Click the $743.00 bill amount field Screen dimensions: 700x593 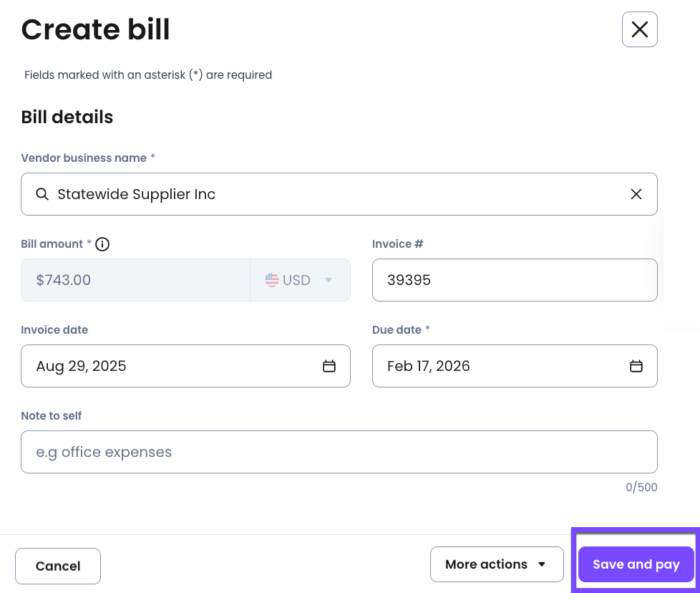(135, 280)
